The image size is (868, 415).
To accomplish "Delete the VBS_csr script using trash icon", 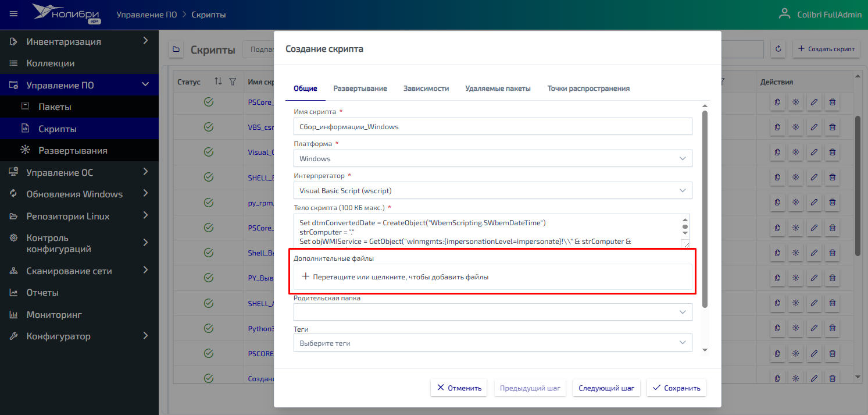I will tap(832, 126).
